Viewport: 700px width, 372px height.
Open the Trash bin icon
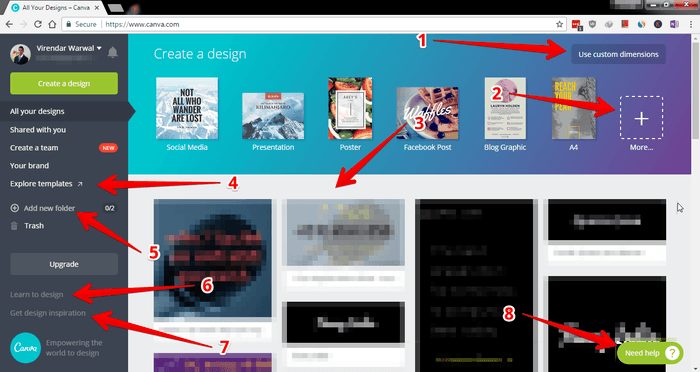[x=14, y=226]
